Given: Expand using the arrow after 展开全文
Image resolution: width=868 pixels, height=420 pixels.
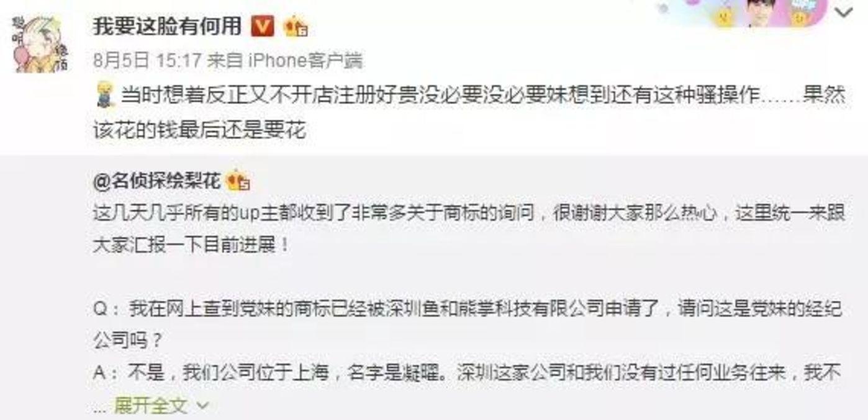Looking at the screenshot, I should tap(202, 406).
